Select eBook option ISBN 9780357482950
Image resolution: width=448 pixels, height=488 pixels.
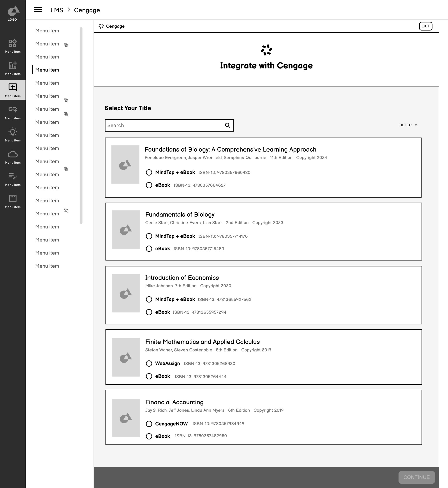pos(149,436)
